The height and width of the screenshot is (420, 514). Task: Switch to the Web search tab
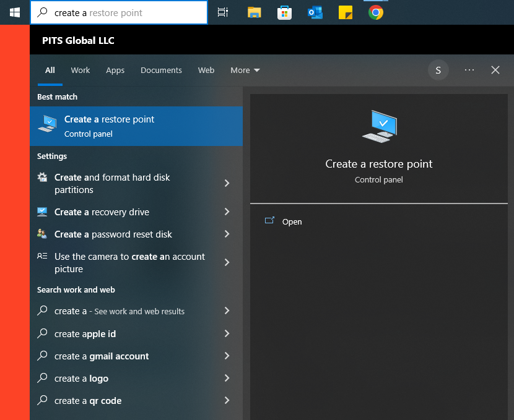(206, 70)
